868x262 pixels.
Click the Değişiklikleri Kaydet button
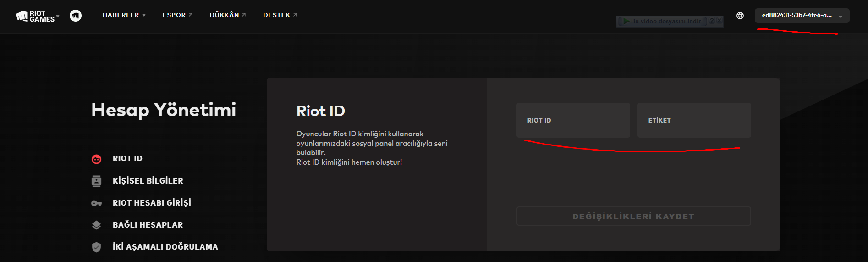(x=633, y=216)
